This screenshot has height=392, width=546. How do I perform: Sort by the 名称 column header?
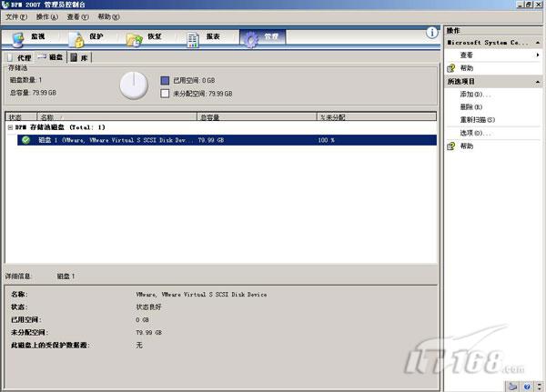117,117
